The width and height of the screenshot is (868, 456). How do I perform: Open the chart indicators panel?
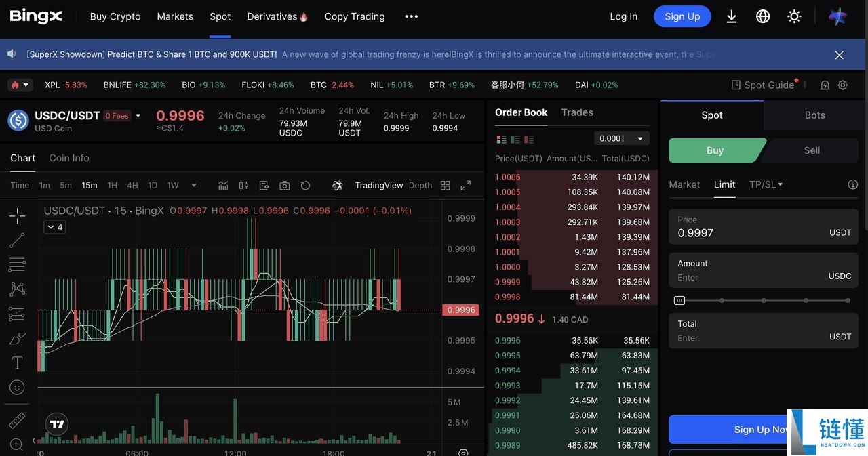tap(223, 186)
